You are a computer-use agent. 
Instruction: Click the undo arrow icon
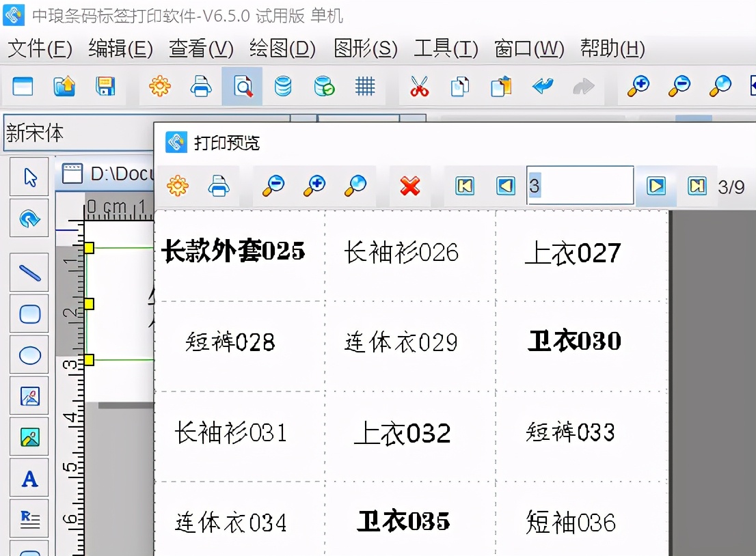click(542, 86)
